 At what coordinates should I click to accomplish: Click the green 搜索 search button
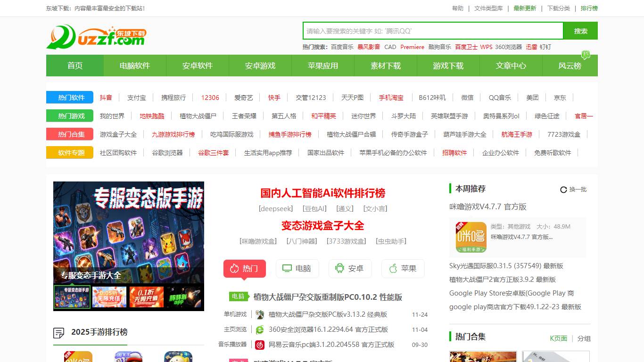pos(580,31)
